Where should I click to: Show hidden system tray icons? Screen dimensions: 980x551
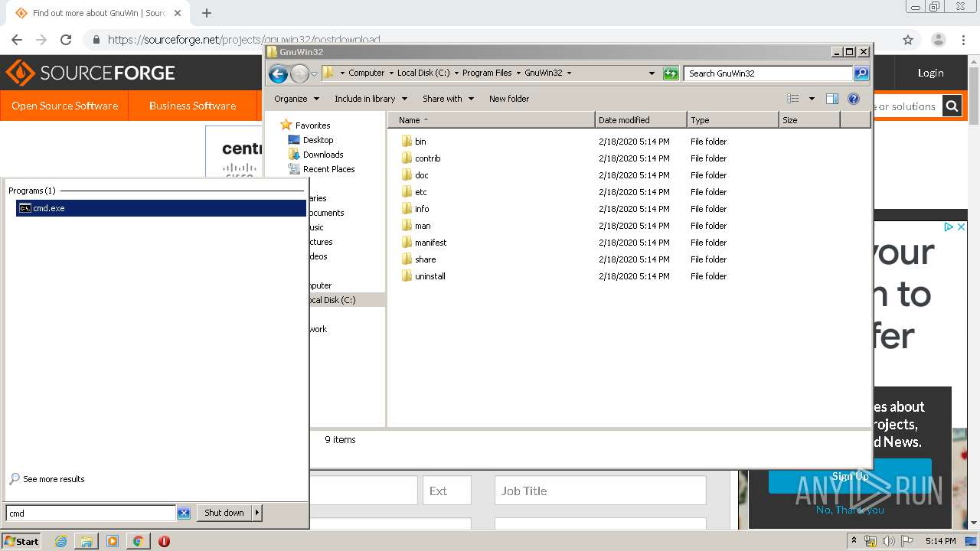pyautogui.click(x=854, y=541)
